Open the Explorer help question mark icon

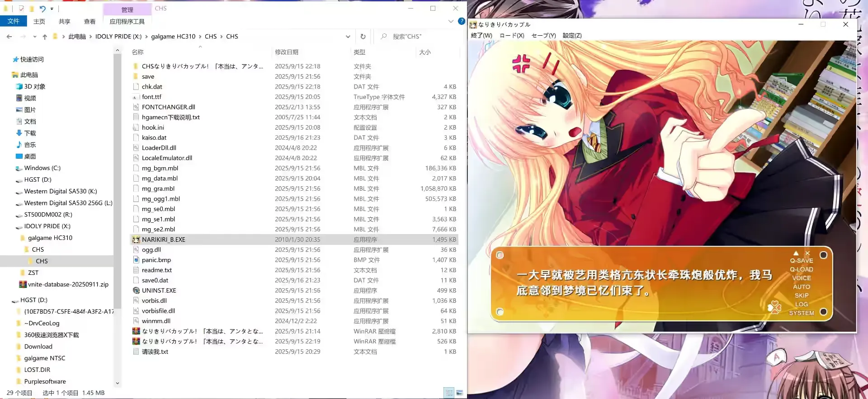461,21
